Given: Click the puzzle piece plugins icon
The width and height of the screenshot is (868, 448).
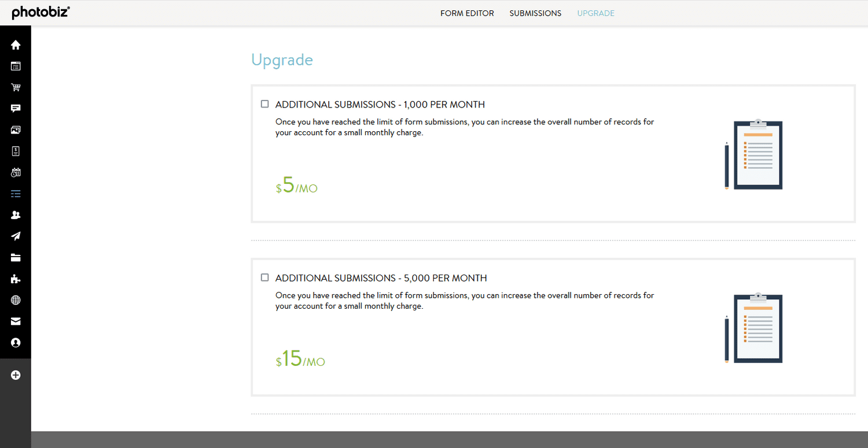Looking at the screenshot, I should click(16, 279).
